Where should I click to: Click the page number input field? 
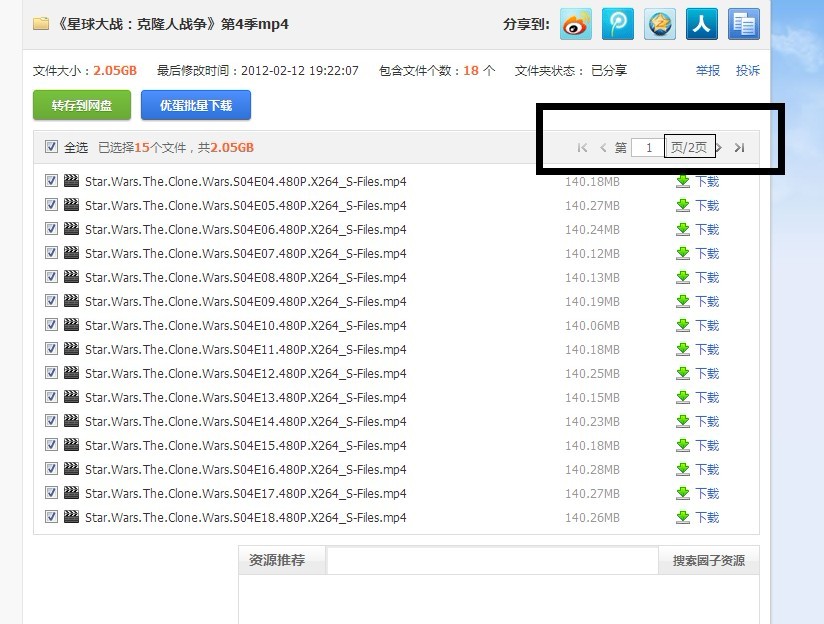(647, 148)
